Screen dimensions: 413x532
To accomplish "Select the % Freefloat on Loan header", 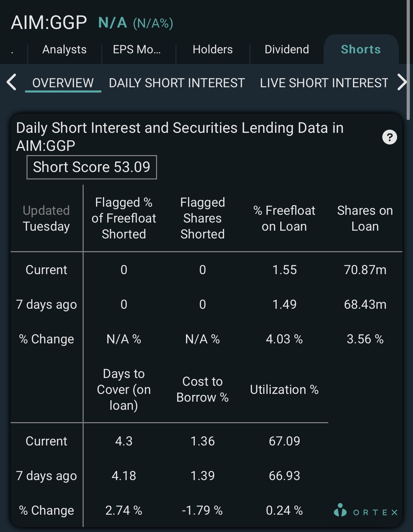I will click(284, 218).
